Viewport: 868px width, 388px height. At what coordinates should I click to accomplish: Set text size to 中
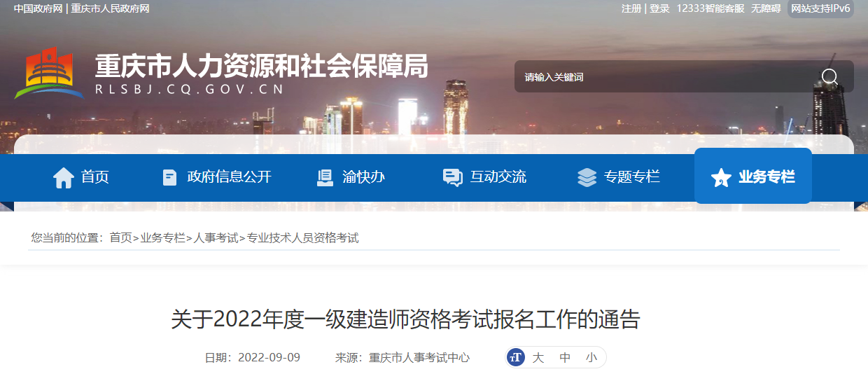point(565,357)
